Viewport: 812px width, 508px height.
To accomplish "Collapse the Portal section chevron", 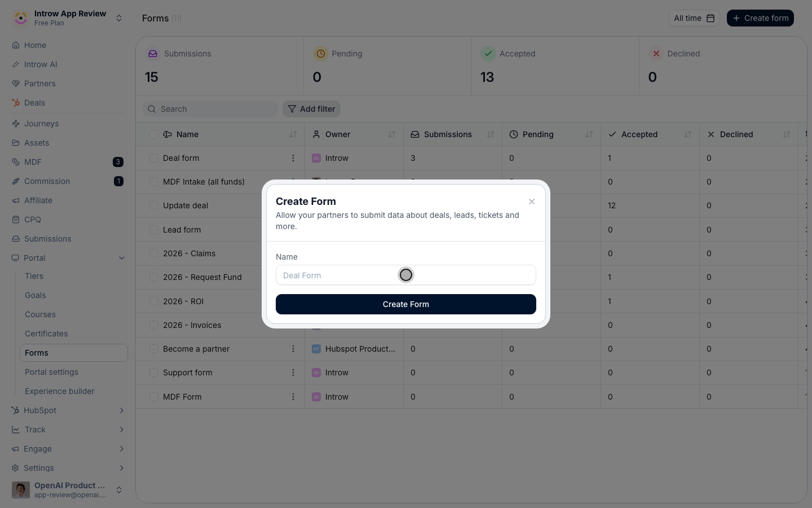I will tap(122, 258).
